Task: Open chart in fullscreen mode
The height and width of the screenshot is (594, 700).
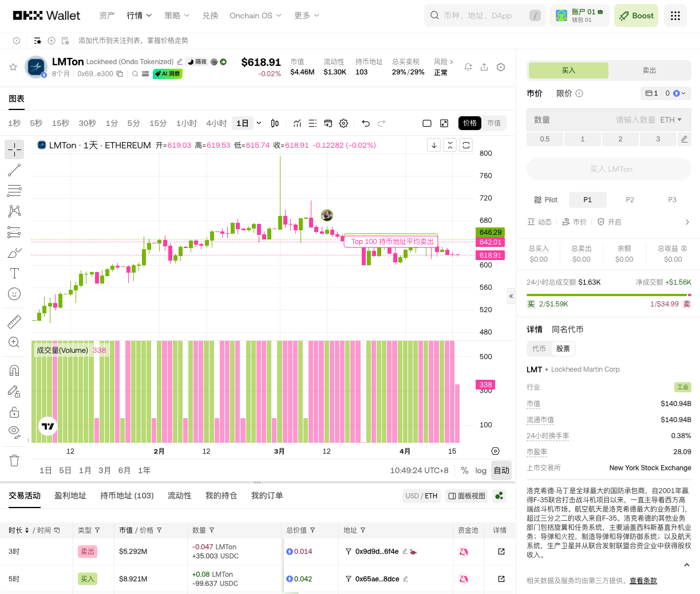Action: [444, 123]
